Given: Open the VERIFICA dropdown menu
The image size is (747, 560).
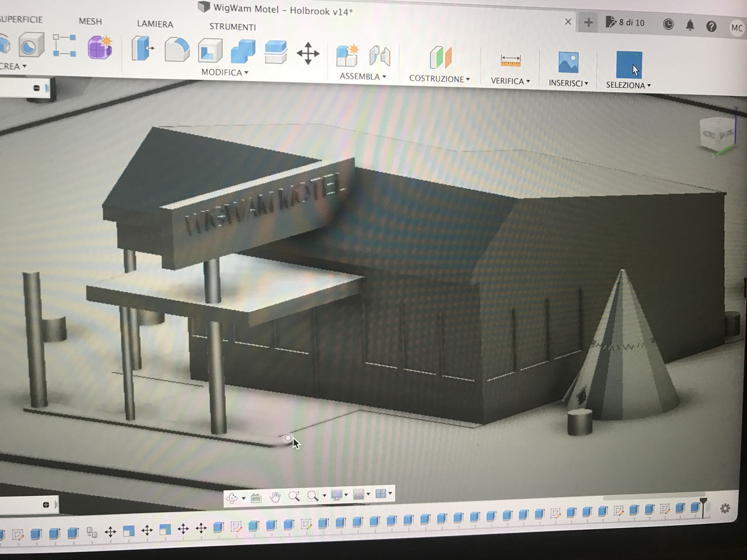Looking at the screenshot, I should [511, 81].
